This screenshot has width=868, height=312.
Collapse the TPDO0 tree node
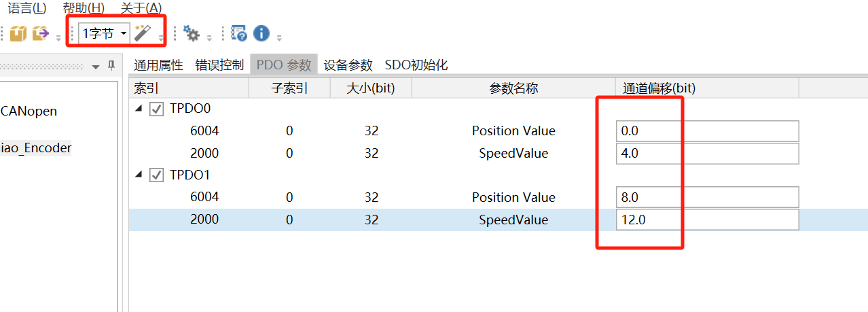[x=139, y=109]
